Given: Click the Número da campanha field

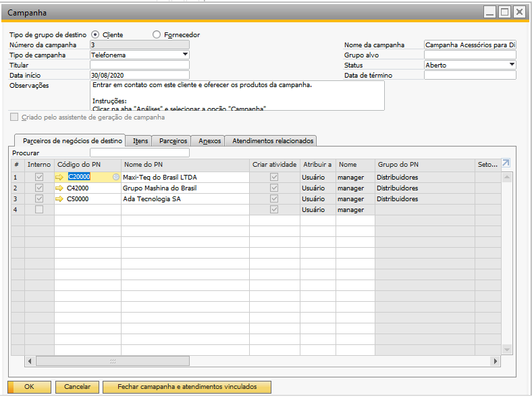Looking at the screenshot, I should 140,45.
